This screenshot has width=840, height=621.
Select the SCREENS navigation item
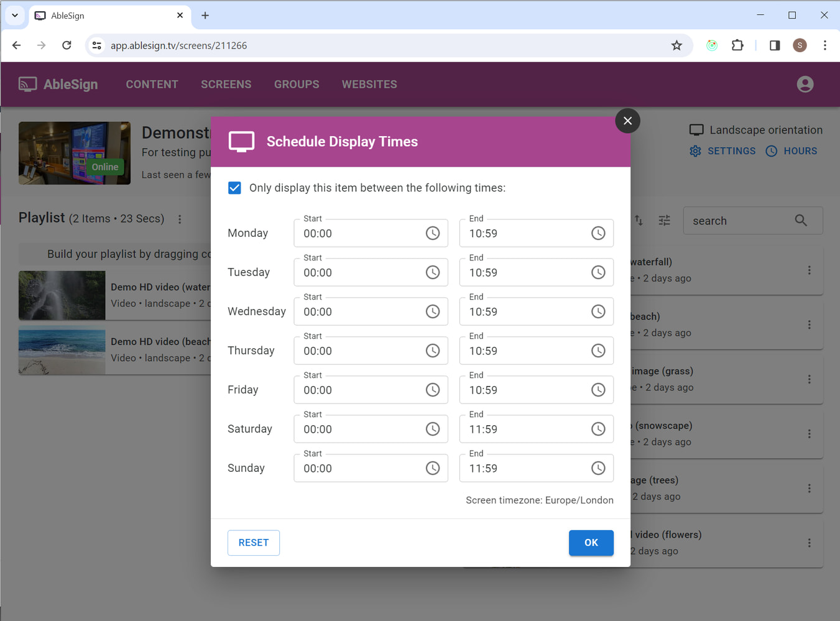[226, 84]
